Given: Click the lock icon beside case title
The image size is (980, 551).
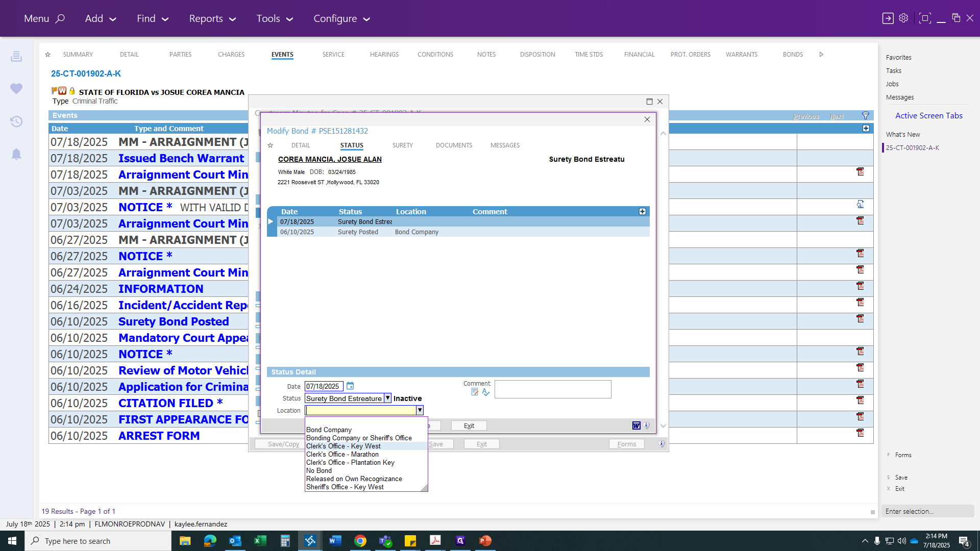Looking at the screenshot, I should coord(72,91).
